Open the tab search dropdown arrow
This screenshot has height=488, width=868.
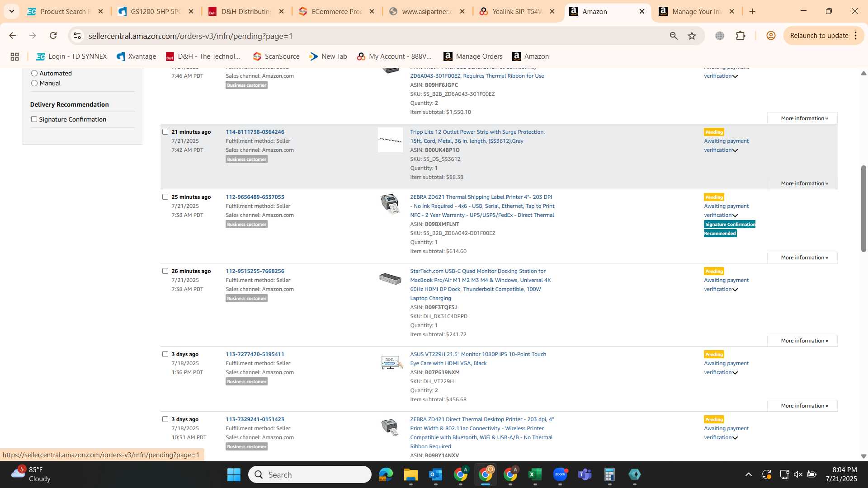tap(12, 11)
